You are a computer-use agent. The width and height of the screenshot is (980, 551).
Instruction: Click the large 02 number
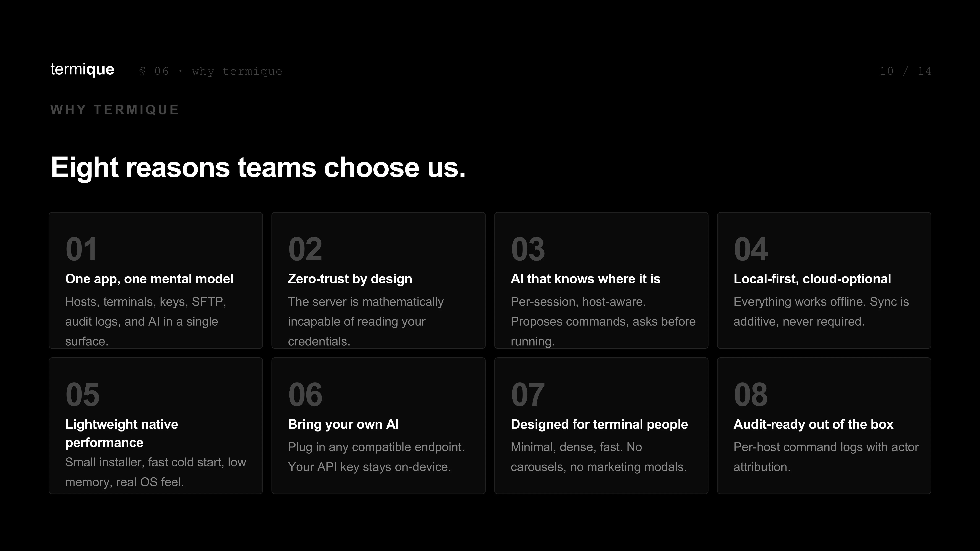[x=305, y=249]
